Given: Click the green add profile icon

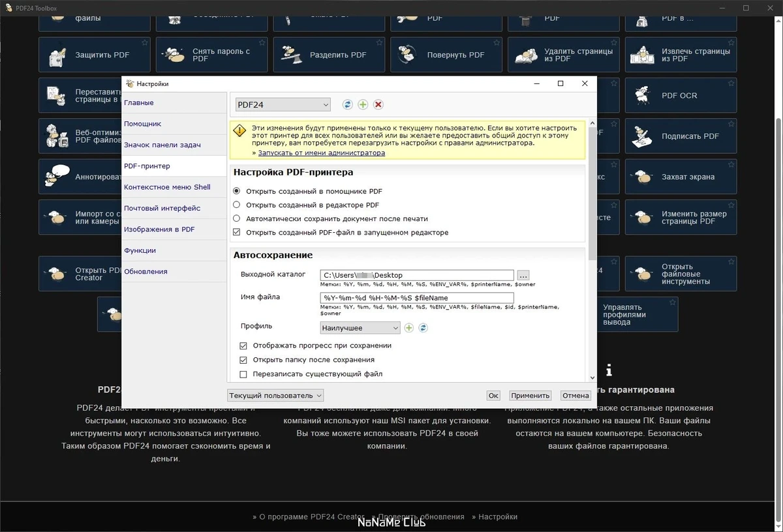Looking at the screenshot, I should coord(409,328).
